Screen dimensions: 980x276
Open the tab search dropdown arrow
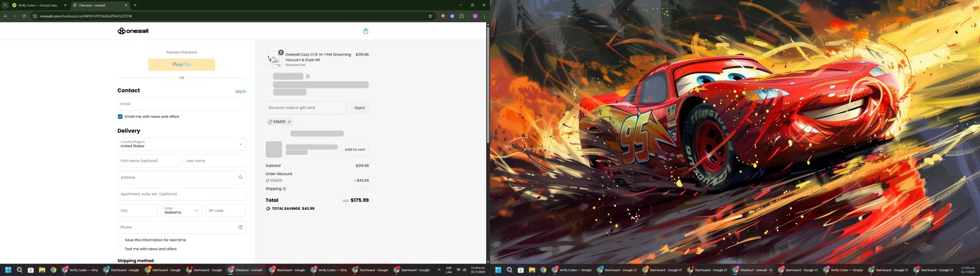(x=5, y=5)
